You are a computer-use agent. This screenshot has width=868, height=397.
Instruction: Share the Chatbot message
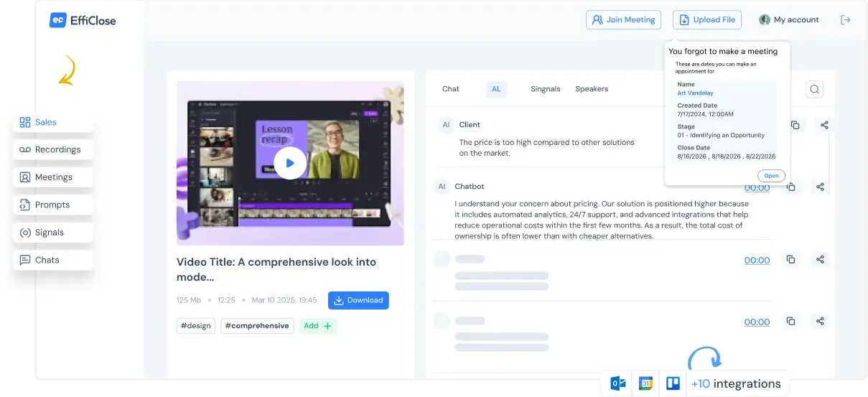[820, 187]
